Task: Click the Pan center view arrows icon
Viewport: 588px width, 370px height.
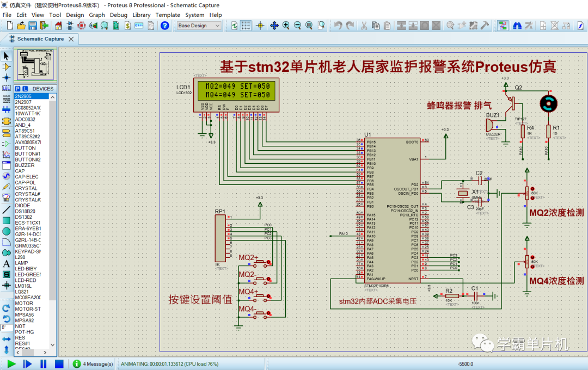Action: pyautogui.click(x=274, y=26)
